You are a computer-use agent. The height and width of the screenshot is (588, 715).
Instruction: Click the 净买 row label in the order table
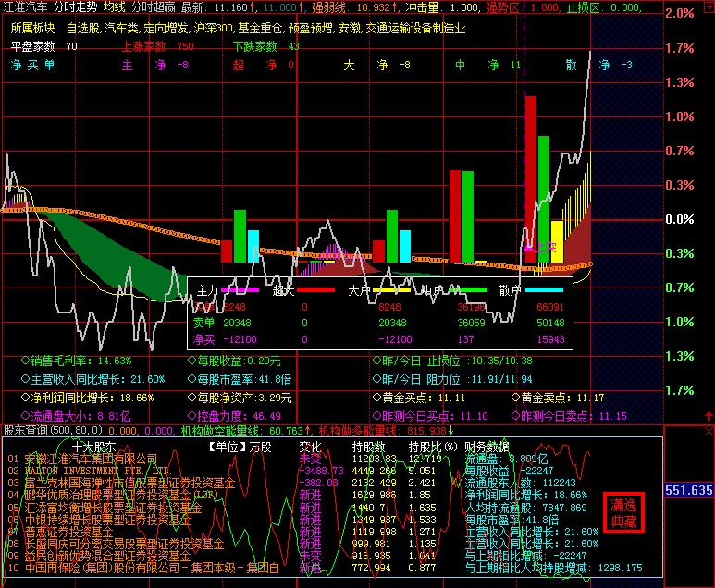(x=203, y=339)
